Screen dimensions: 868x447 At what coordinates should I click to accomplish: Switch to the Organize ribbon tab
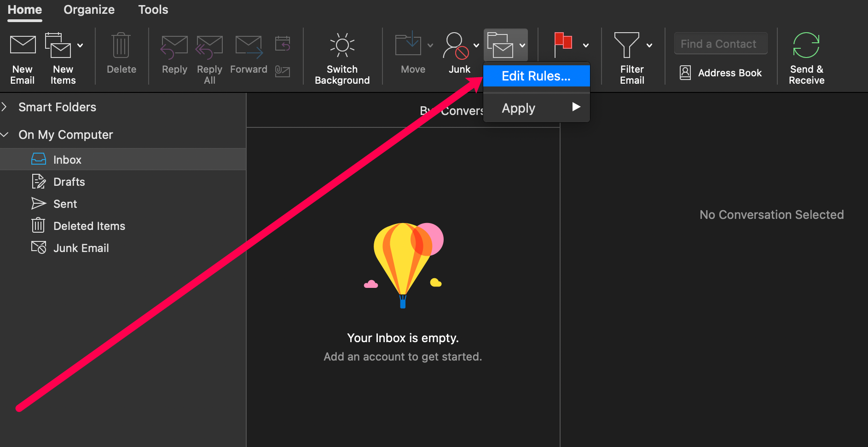89,10
